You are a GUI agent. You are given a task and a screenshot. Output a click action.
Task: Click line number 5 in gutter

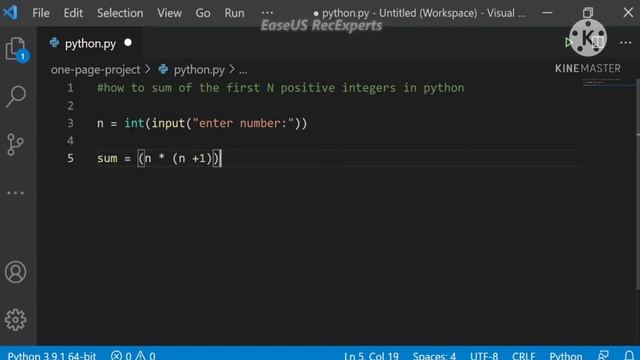[x=70, y=158]
